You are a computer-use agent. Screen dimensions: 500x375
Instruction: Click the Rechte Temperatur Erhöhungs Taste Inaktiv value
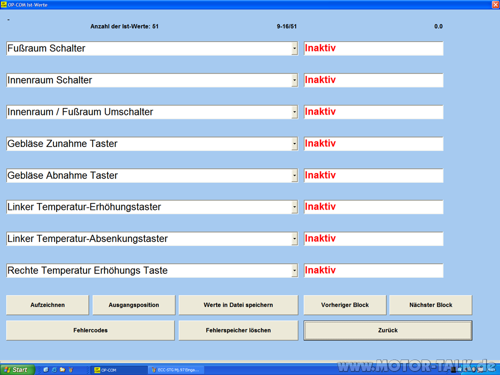point(373,271)
